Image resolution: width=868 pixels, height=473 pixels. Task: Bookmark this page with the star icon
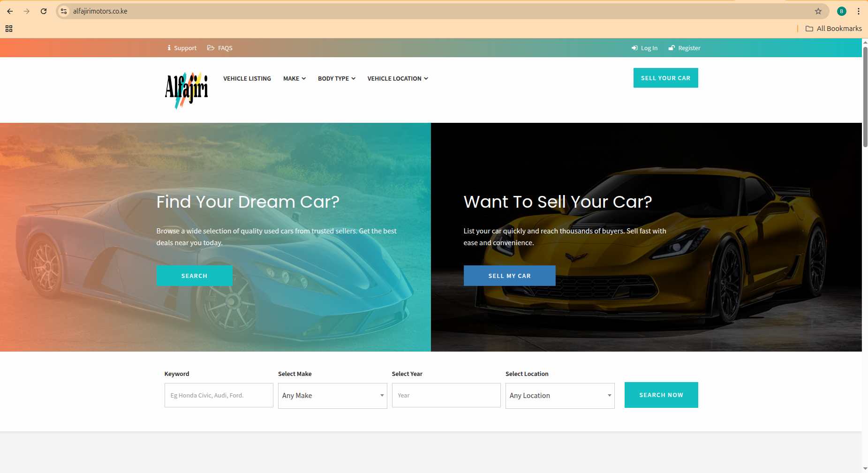tap(818, 11)
